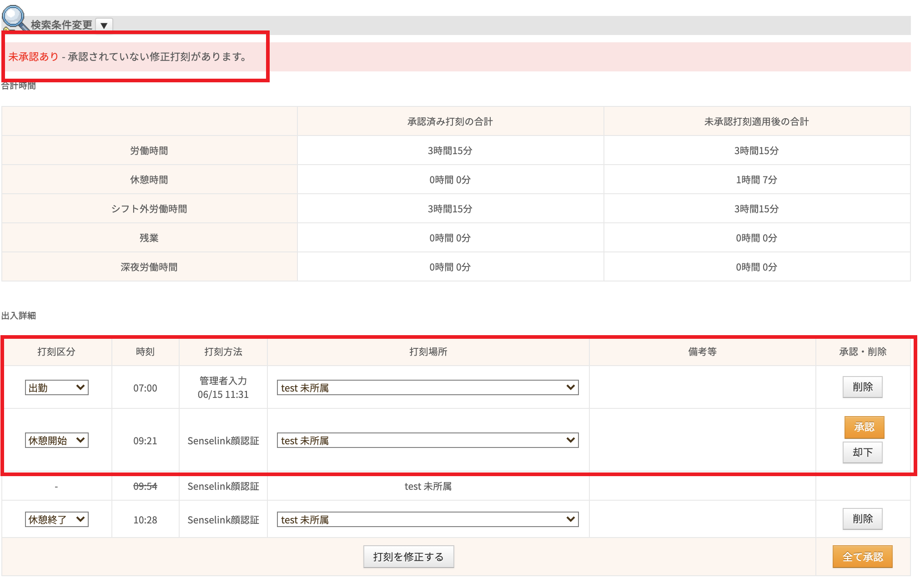The image size is (920, 588).
Task: Click the 労働時間 row label
Action: coord(149,151)
